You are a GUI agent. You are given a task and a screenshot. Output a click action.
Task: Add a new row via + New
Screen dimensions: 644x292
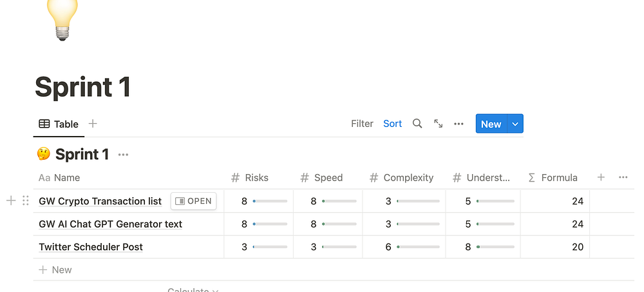point(55,269)
